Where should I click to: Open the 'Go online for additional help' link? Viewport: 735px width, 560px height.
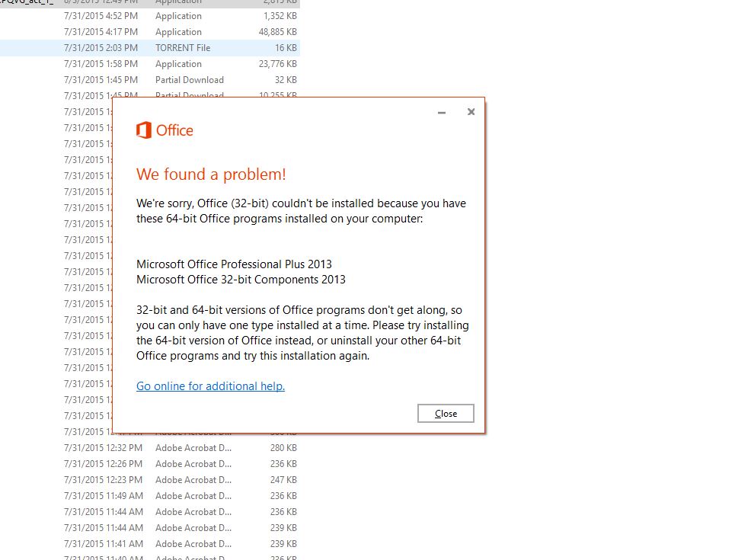tap(210, 386)
